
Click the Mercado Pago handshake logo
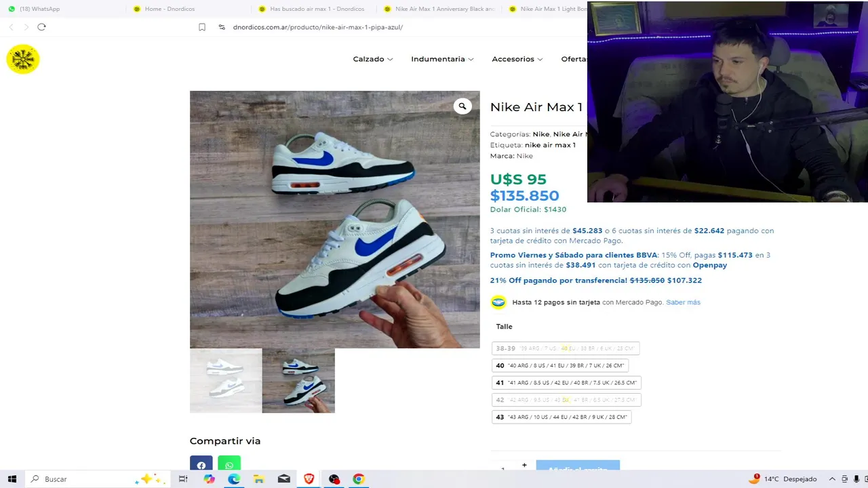[x=498, y=302]
